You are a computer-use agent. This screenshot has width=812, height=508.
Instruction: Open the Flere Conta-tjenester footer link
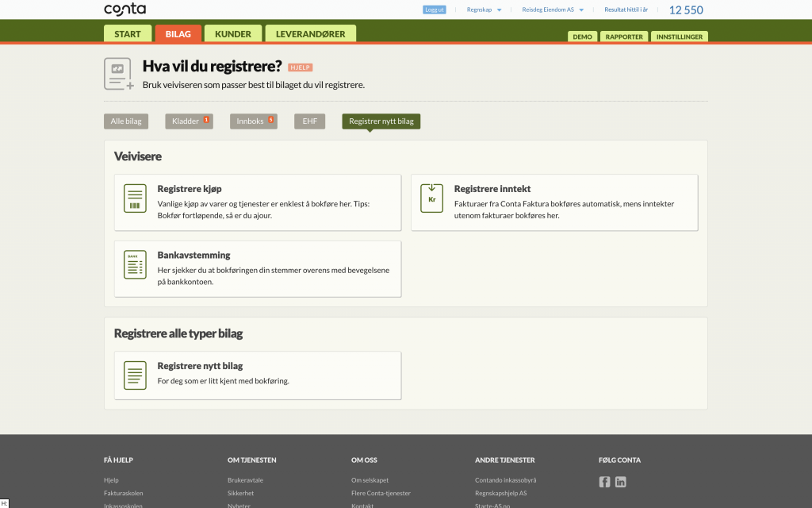coord(381,493)
